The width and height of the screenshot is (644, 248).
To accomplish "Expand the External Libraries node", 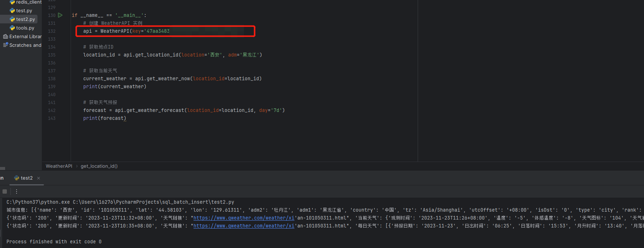I will click(x=25, y=36).
